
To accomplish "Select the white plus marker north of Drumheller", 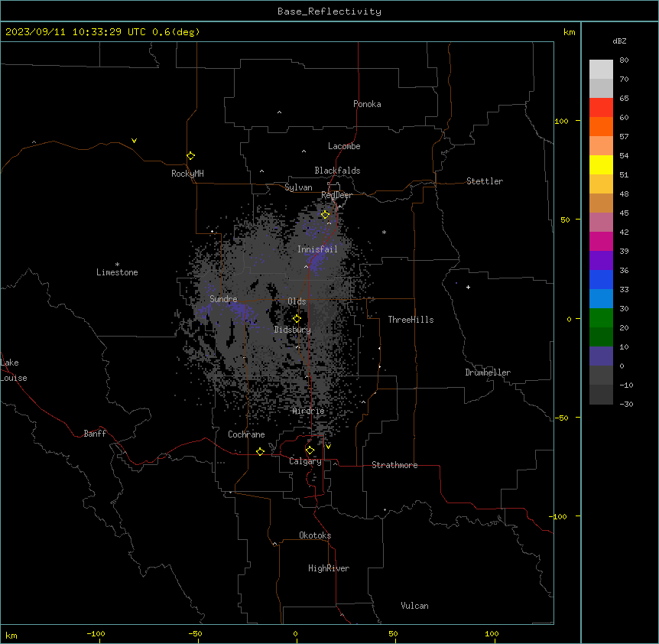I will (468, 287).
